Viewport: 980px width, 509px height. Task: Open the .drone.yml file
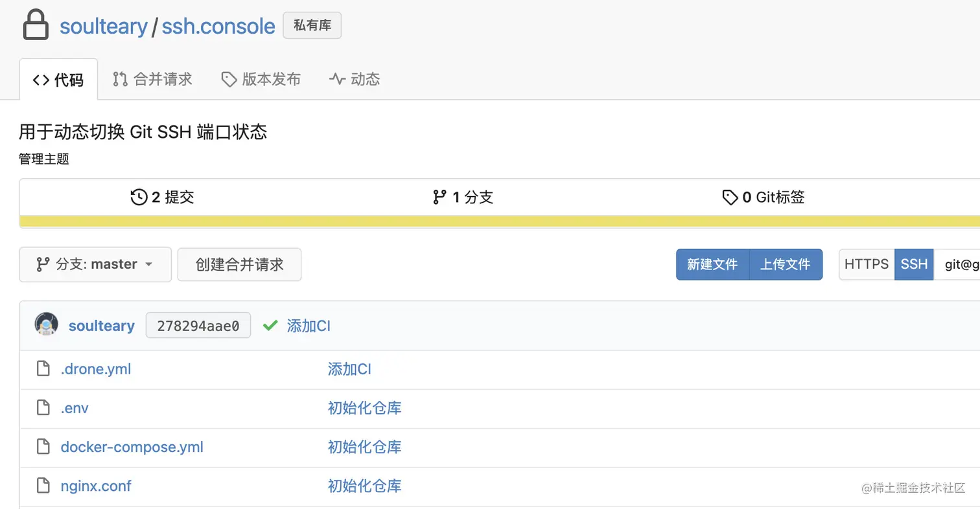96,369
